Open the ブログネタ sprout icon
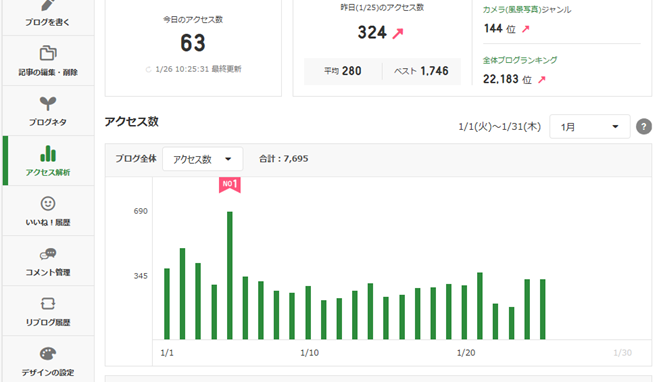Screen dimensions: 661x382 48,103
